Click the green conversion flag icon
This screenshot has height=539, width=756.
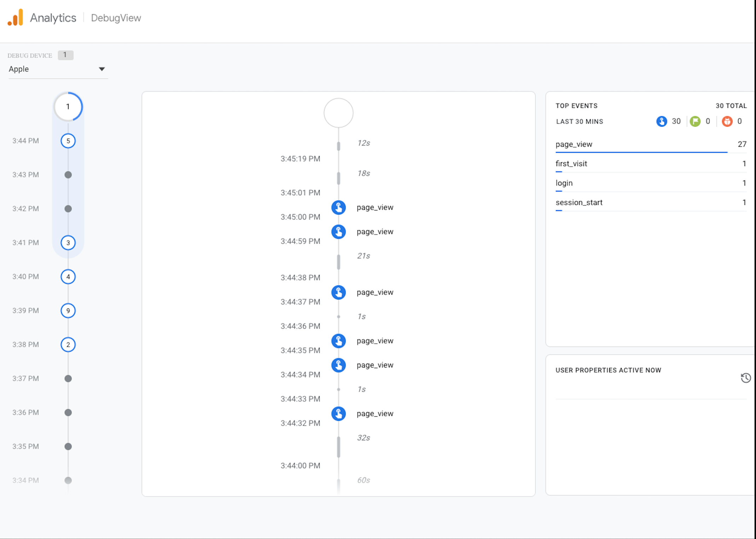[695, 121]
